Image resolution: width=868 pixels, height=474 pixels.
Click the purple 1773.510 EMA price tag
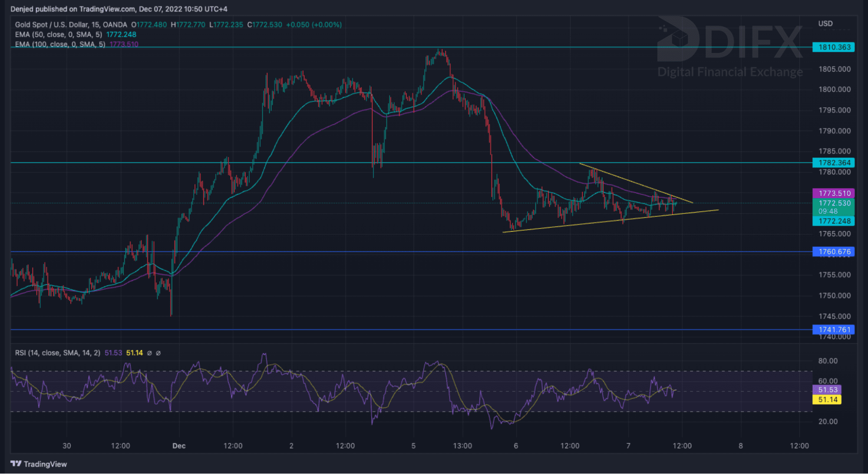tap(833, 193)
